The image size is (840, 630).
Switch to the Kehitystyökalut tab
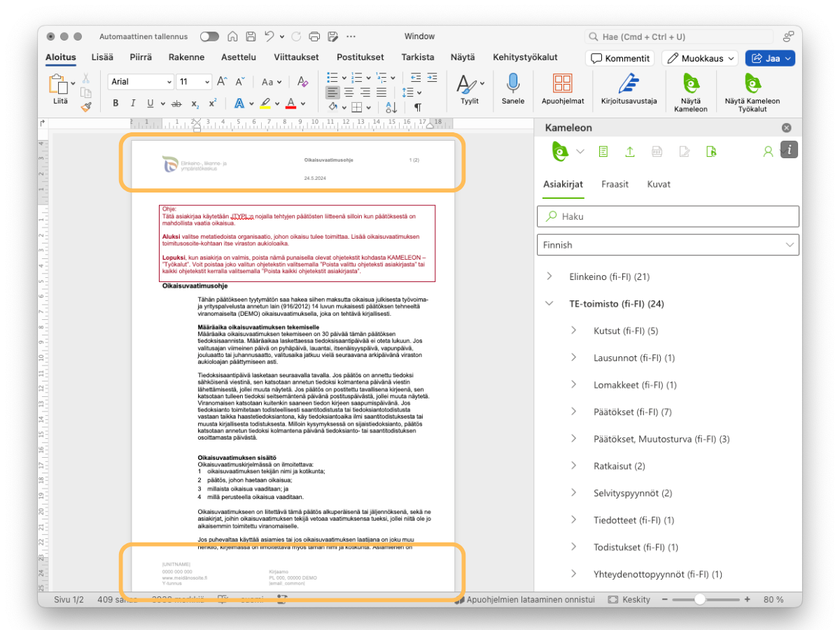point(525,57)
